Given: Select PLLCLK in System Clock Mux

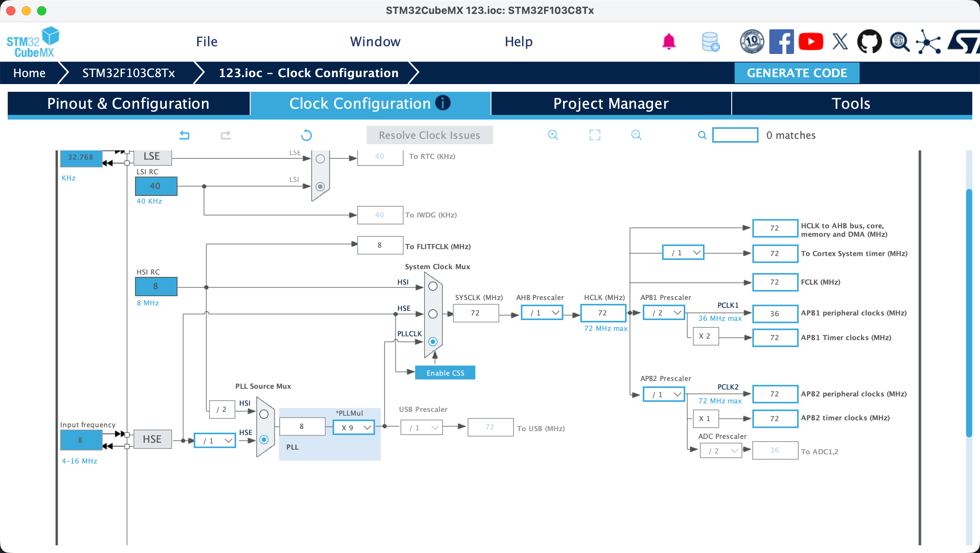Looking at the screenshot, I should pyautogui.click(x=433, y=342).
